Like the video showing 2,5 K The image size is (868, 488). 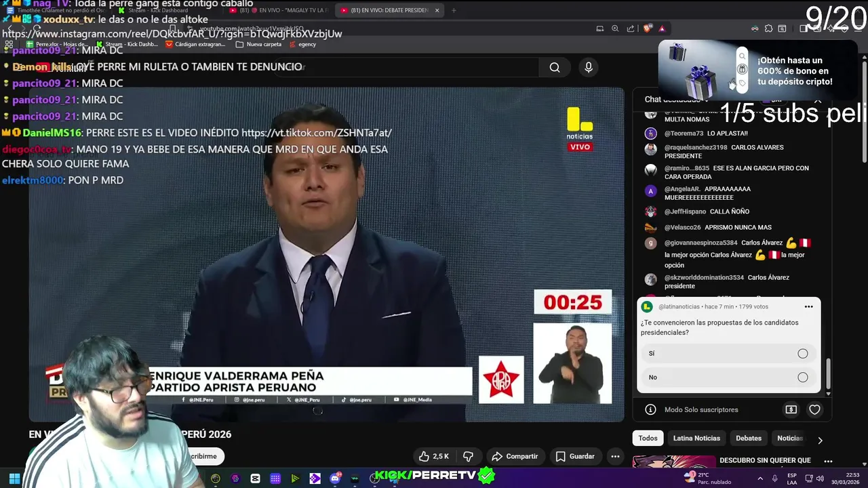click(434, 456)
